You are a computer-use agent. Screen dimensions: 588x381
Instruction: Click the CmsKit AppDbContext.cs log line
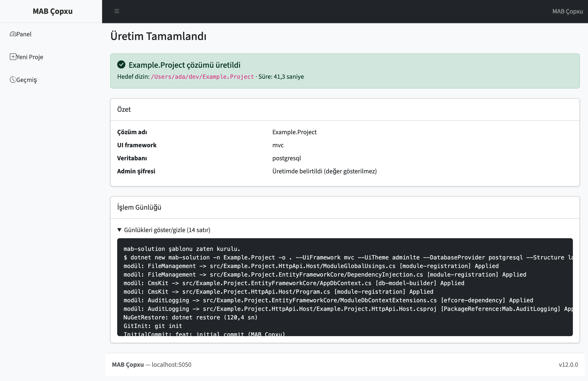(294, 283)
